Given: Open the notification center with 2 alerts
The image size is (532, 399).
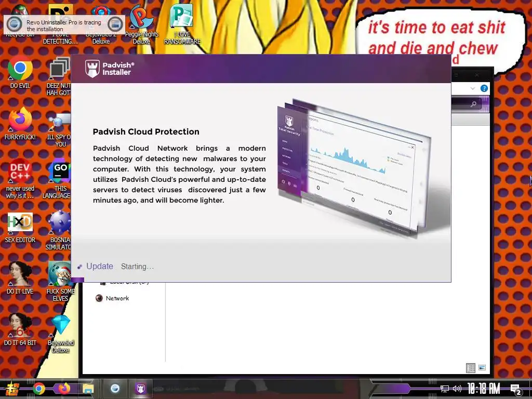Looking at the screenshot, I should click(516, 389).
